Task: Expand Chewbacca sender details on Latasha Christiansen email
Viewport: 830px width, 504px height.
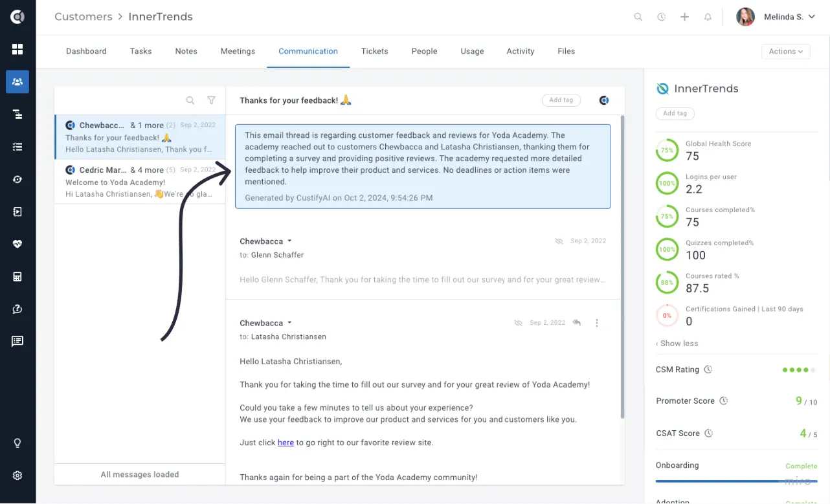Action: [x=290, y=323]
